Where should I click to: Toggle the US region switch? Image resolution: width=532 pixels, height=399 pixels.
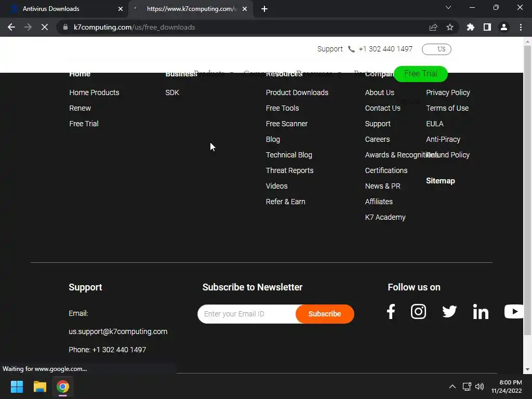tap(436, 49)
